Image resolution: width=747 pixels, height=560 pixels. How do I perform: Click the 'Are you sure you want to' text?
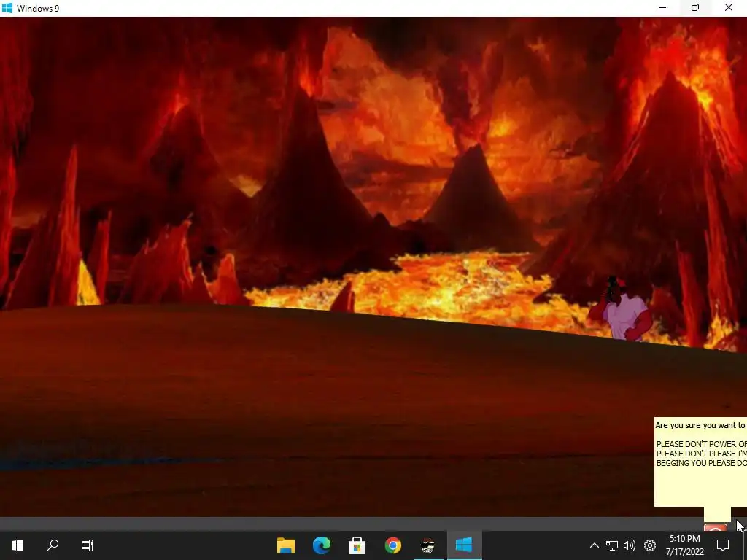700,425
